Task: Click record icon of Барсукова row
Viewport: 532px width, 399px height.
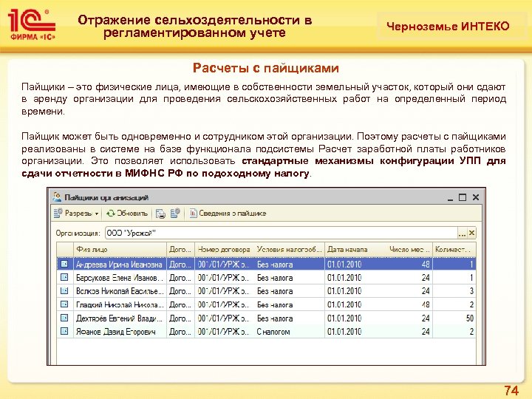Action: point(64,277)
